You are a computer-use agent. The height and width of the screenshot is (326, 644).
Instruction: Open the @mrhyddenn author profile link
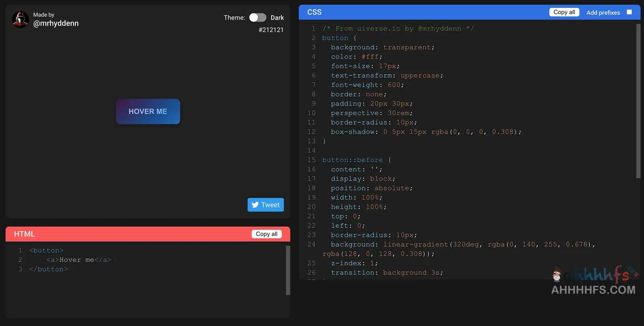(x=56, y=23)
